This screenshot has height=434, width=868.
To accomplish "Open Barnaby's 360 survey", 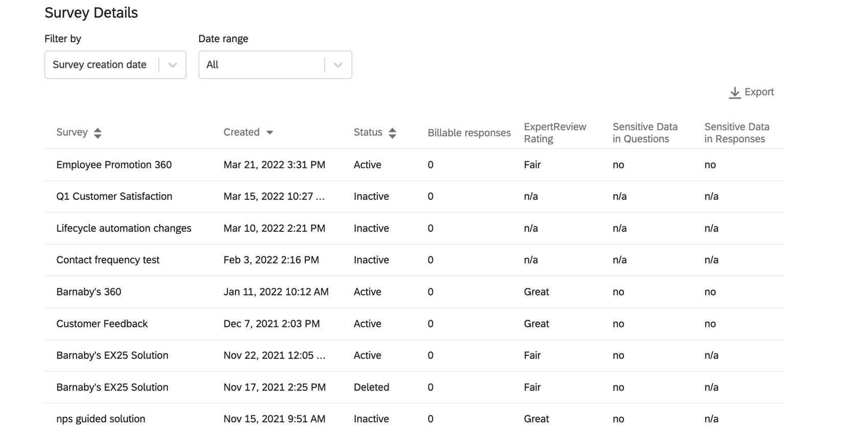I will [x=89, y=292].
